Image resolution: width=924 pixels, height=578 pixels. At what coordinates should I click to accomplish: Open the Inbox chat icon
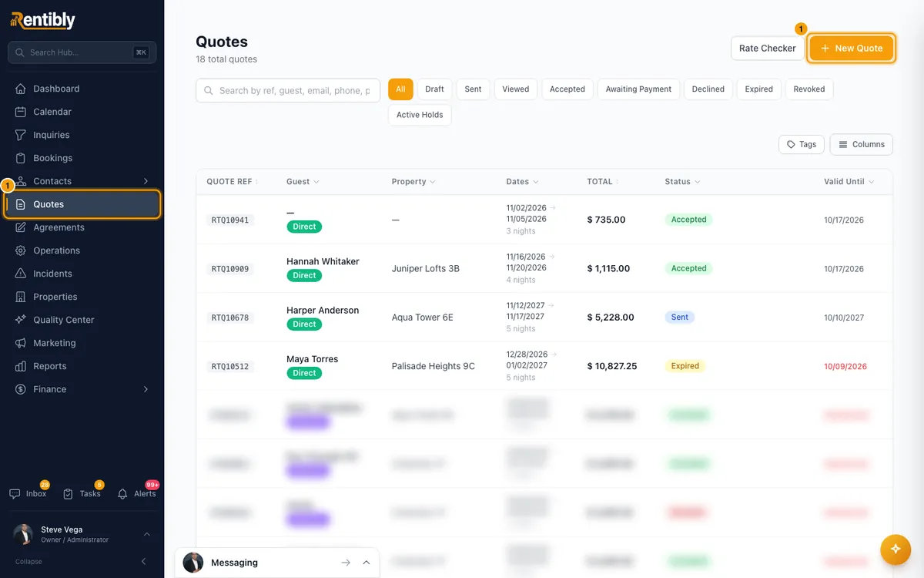(15, 494)
